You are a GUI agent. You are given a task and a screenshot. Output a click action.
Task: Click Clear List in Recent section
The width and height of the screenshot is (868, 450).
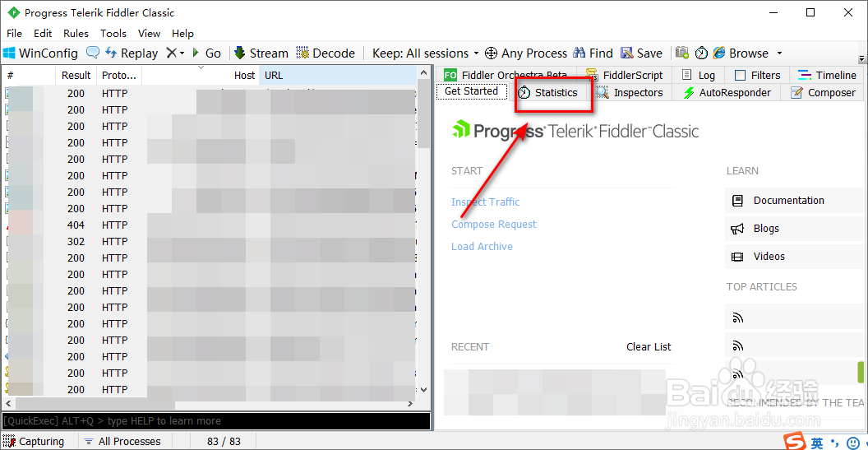pos(649,347)
